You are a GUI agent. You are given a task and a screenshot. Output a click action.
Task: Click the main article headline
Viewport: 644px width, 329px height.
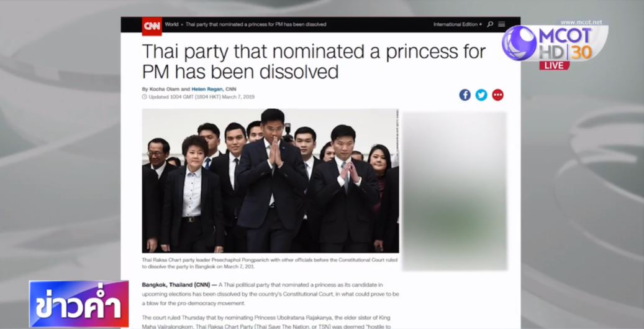coord(314,62)
